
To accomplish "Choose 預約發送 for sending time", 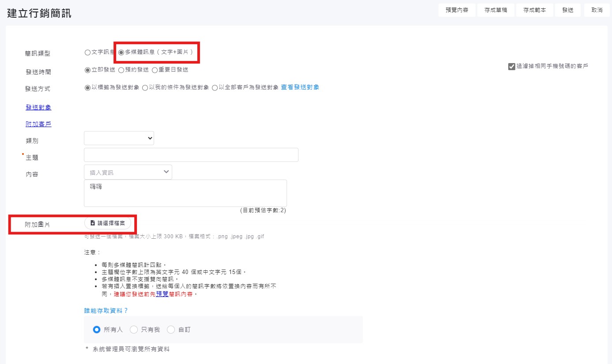I will 121,70.
